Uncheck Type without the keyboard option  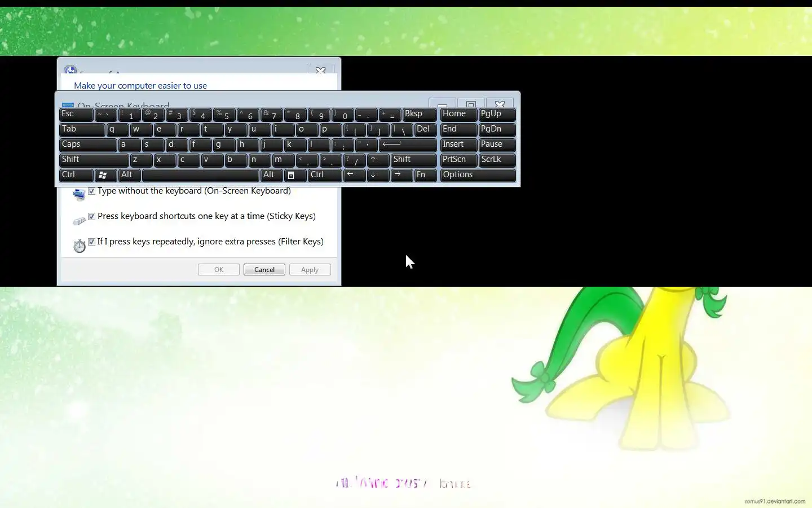[91, 191]
